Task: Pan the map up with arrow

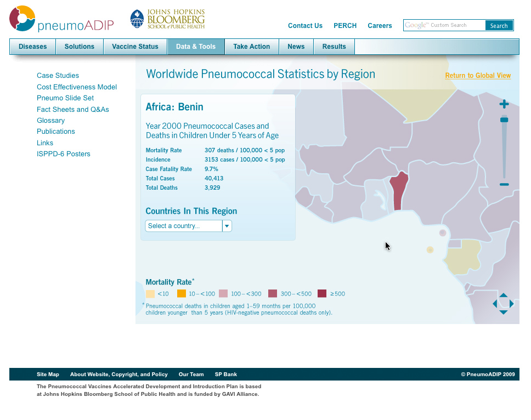Action: 503,296
